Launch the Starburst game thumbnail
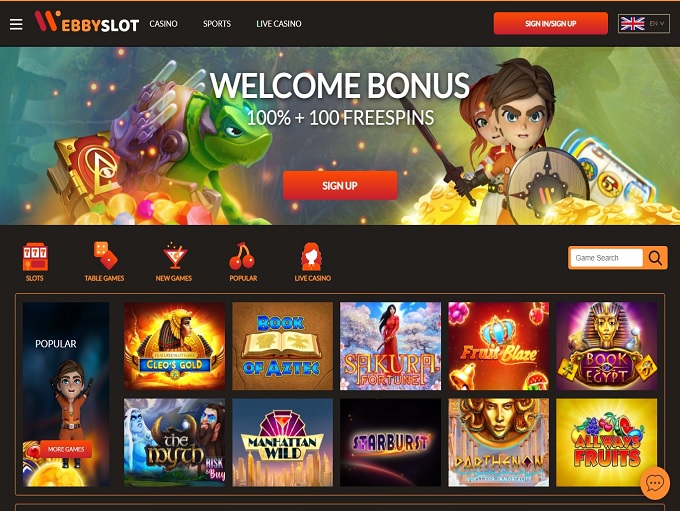The width and height of the screenshot is (680, 511). pyautogui.click(x=390, y=442)
